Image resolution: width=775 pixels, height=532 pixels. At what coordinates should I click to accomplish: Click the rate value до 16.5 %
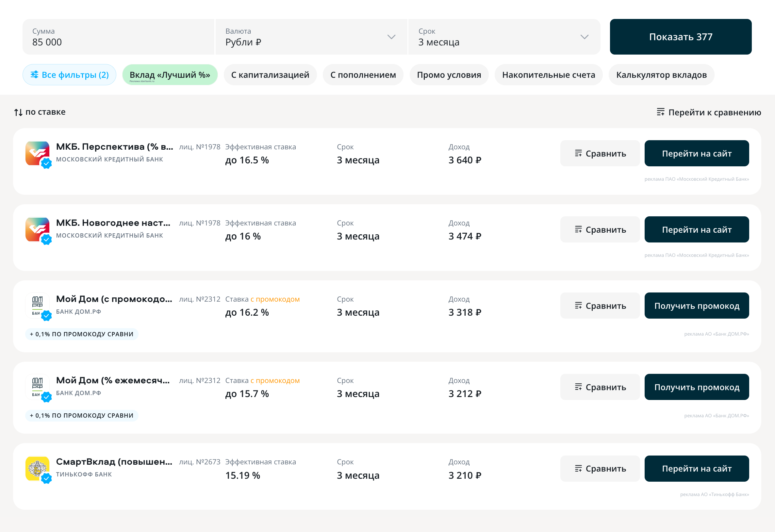247,160
